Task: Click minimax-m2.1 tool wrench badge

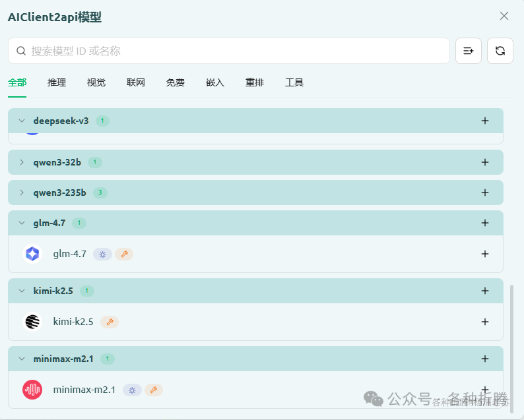Action: click(154, 390)
